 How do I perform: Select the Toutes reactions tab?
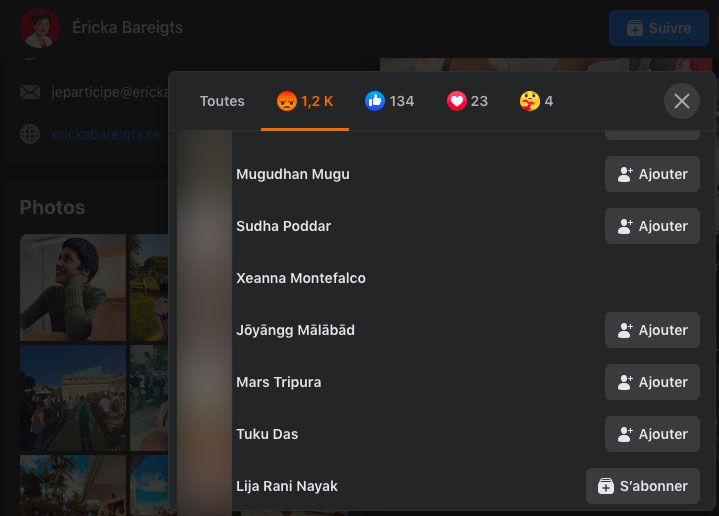point(222,101)
